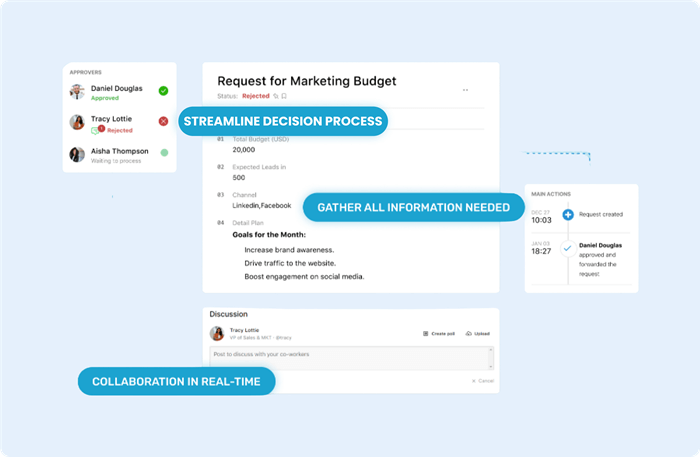Click Aisha Thompson's pending status dot
Screen dimensions: 700x457
click(x=164, y=153)
